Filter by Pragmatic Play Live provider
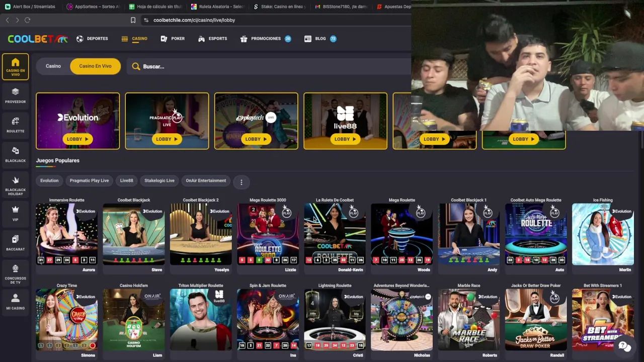The image size is (644, 362). coord(89,180)
